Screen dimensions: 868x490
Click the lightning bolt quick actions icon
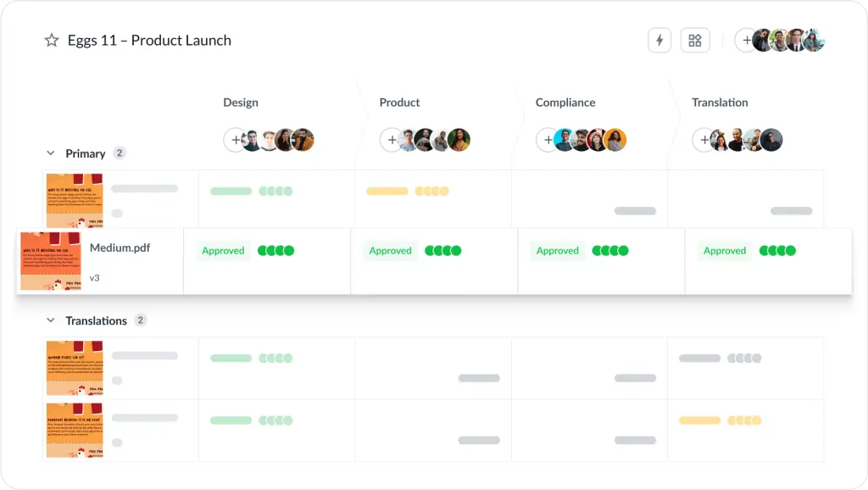tap(659, 40)
